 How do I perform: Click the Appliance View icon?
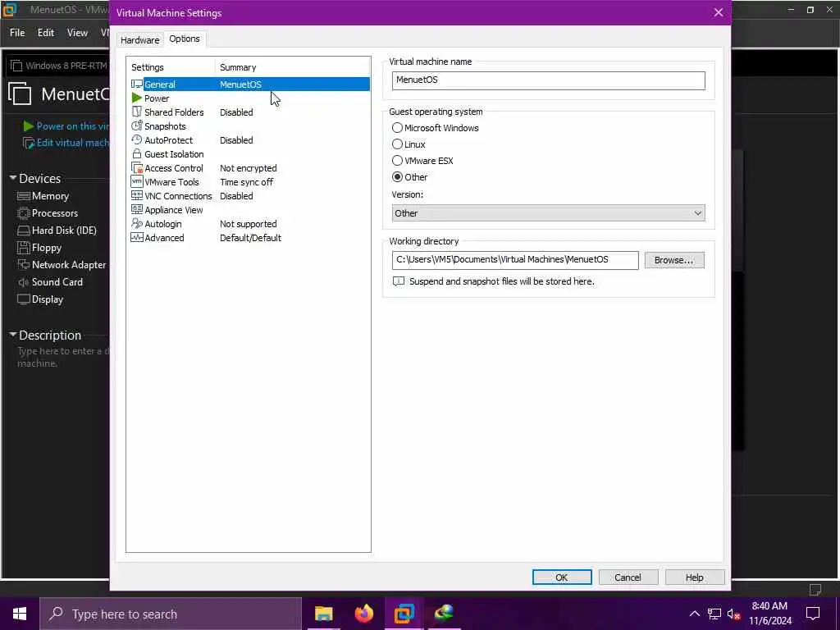[137, 209]
